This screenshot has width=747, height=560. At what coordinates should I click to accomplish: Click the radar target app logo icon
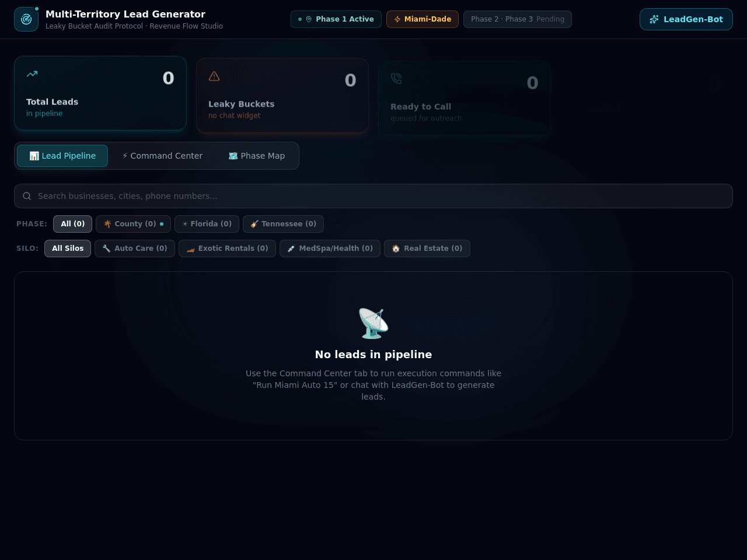(x=26, y=19)
